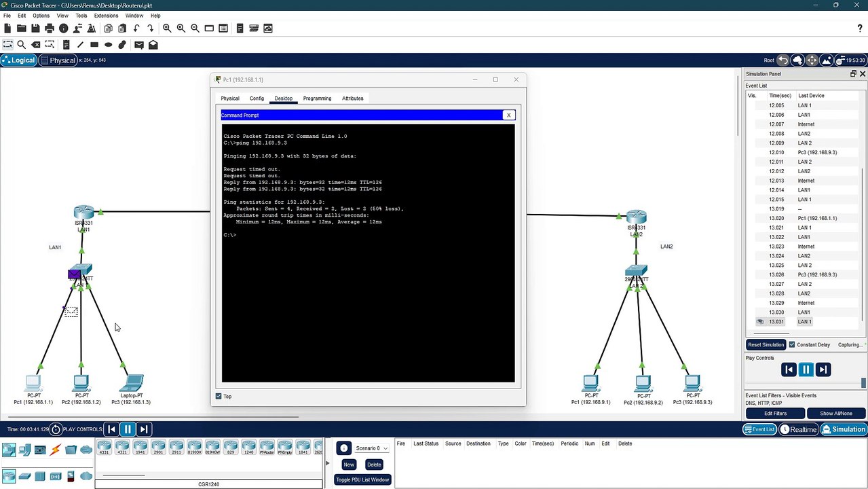The height and width of the screenshot is (489, 868).
Task: Step back using the bottom bar play controls
Action: (111, 429)
